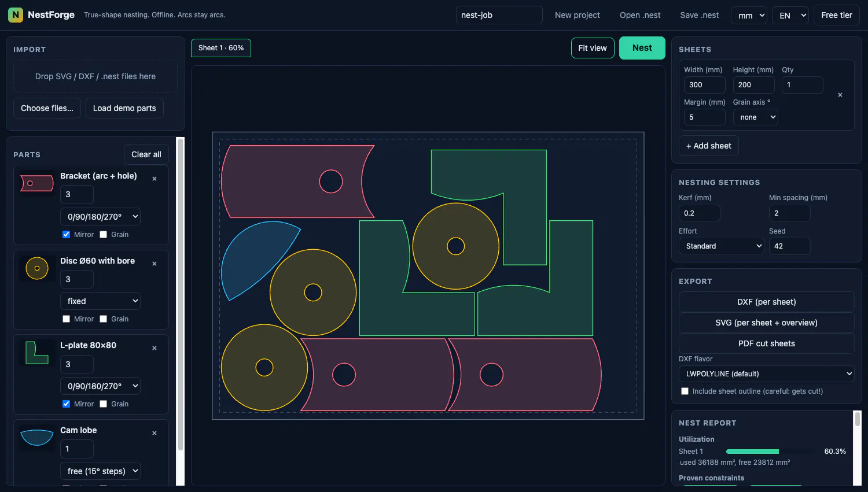Screen dimensions: 868x492
Task: Click the green Nest button
Action: [x=642, y=48]
